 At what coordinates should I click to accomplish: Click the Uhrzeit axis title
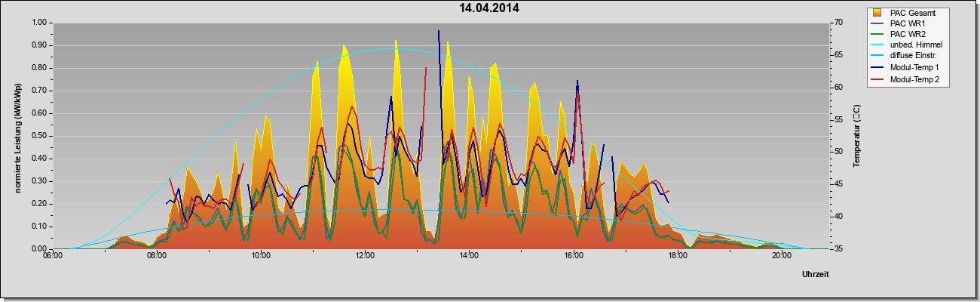[815, 275]
